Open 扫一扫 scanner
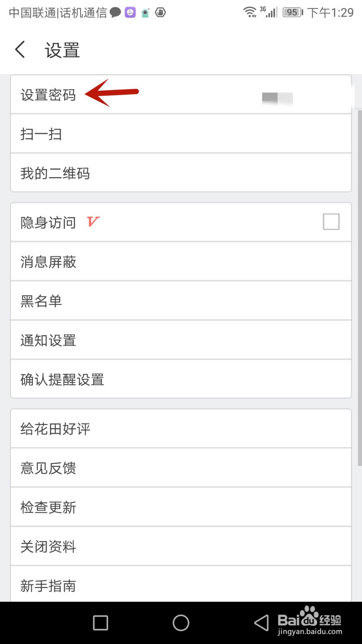 point(181,134)
